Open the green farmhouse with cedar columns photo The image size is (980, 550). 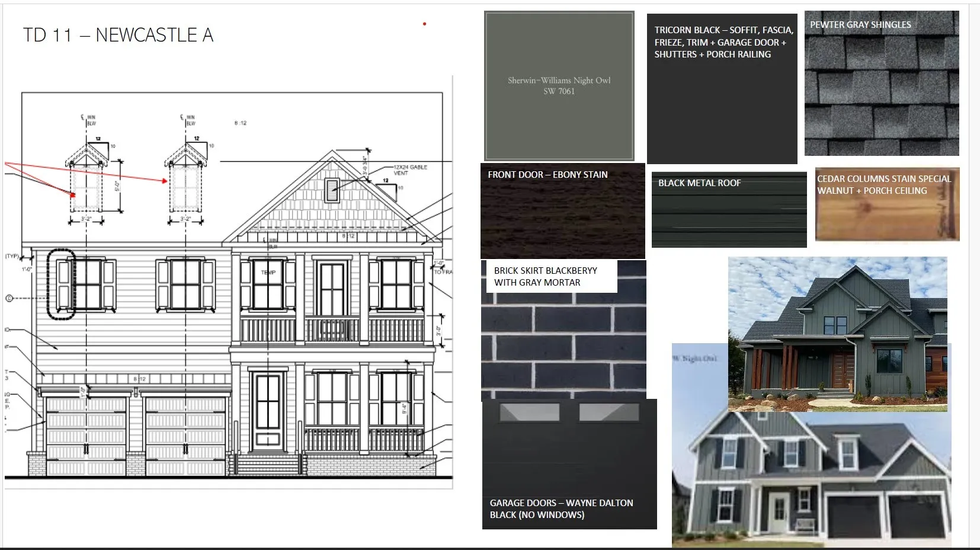837,334
